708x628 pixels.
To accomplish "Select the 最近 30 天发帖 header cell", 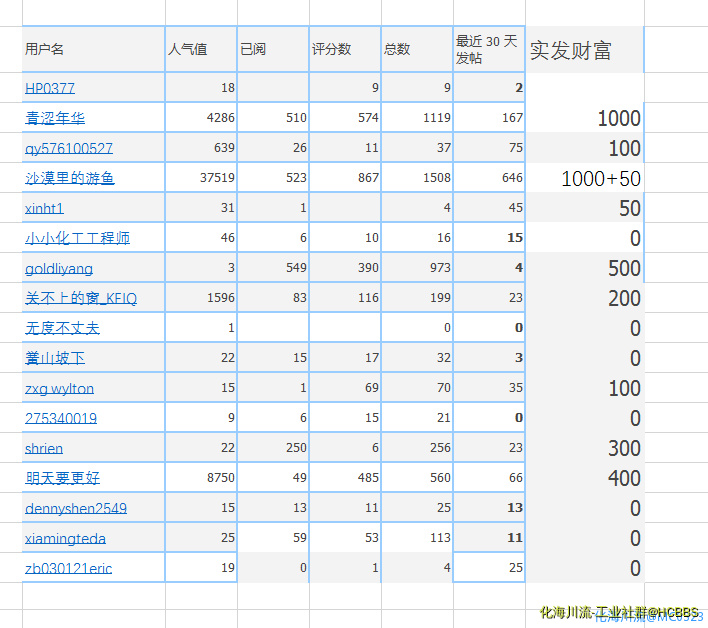I will click(x=489, y=49).
